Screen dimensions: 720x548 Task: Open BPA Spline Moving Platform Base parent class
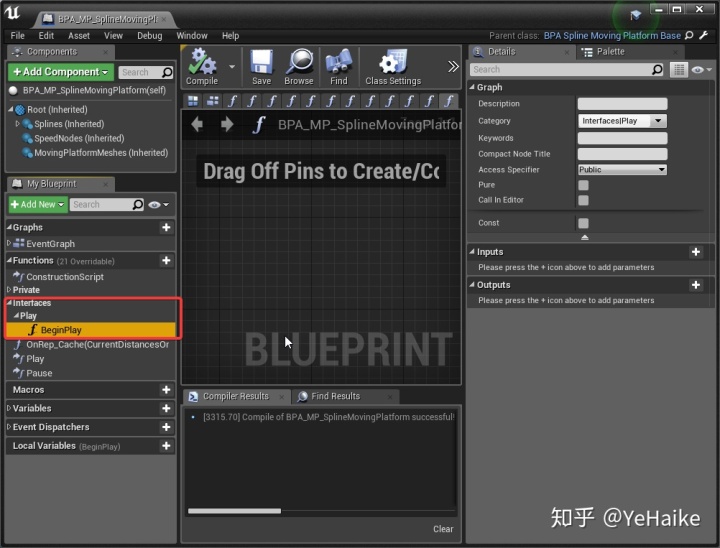coord(612,35)
